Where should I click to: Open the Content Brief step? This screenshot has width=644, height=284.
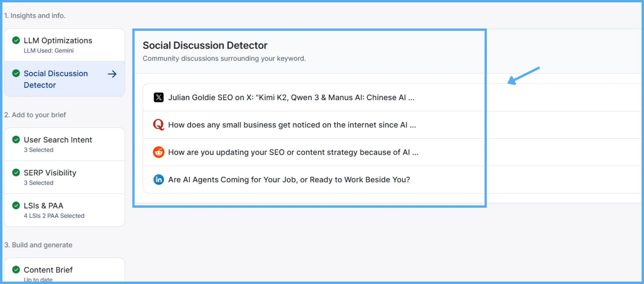click(48, 270)
